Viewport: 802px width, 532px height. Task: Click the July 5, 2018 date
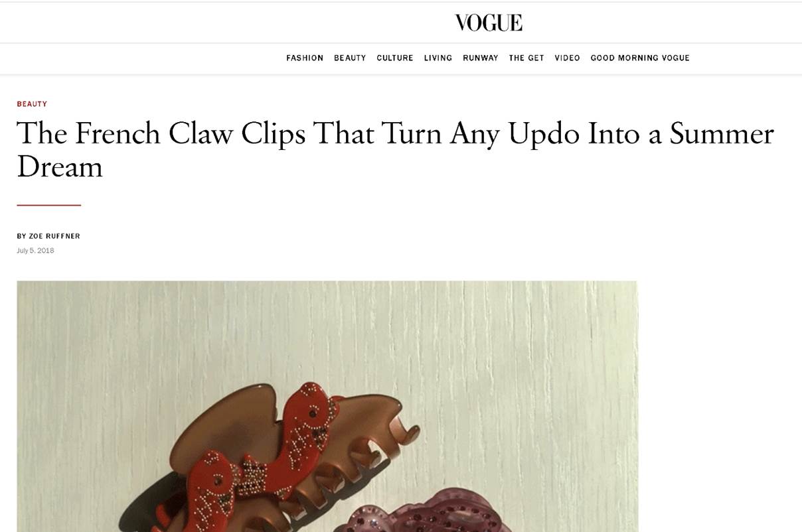(x=35, y=251)
